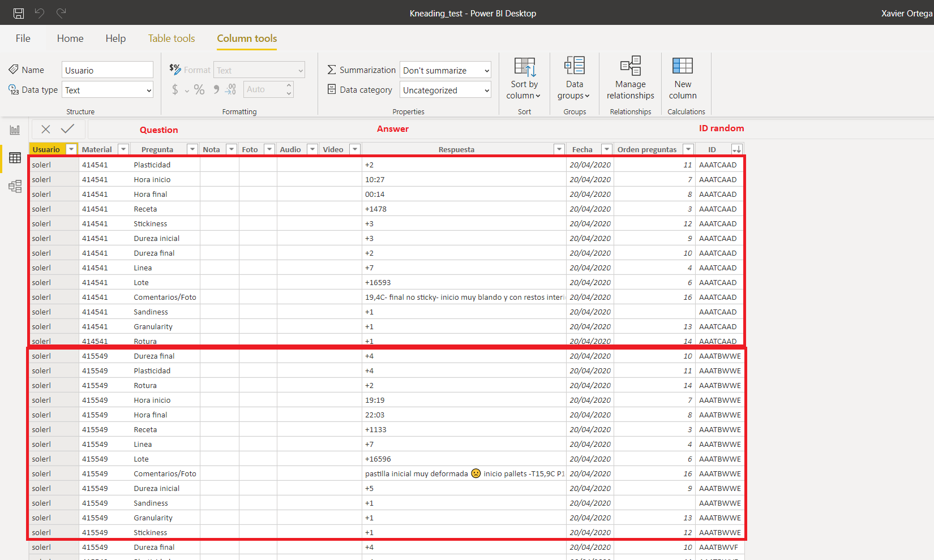The width and height of the screenshot is (934, 560).
Task: Commit formula with the checkmark icon
Action: point(67,129)
